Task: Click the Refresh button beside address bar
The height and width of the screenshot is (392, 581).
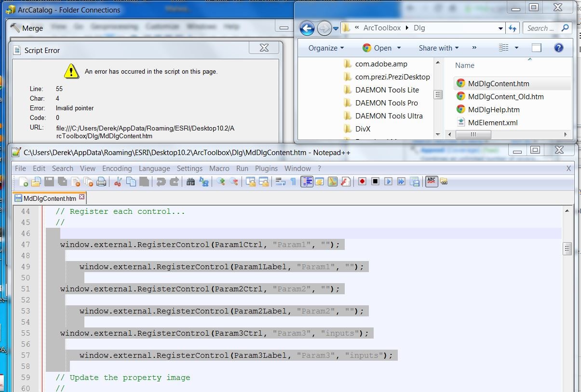Action: pyautogui.click(x=512, y=28)
